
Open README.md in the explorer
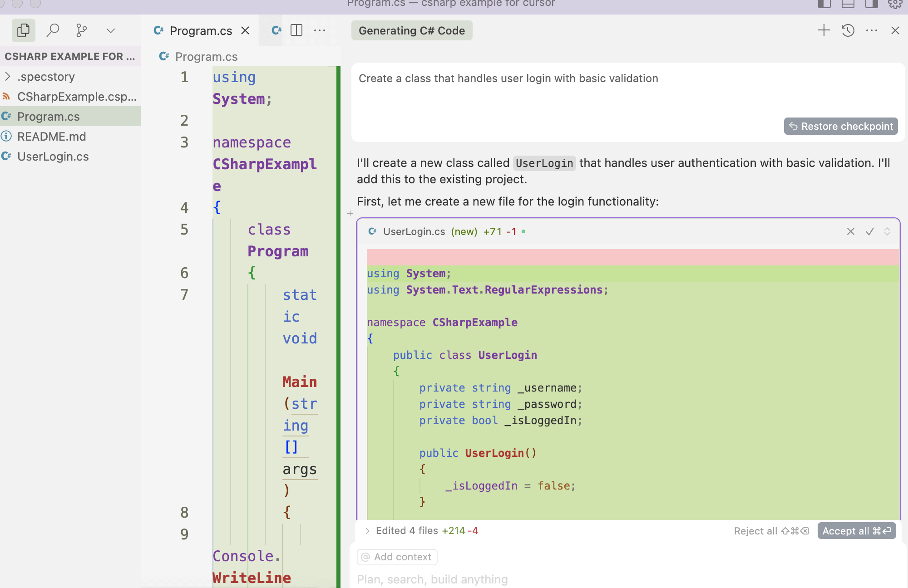tap(70, 137)
